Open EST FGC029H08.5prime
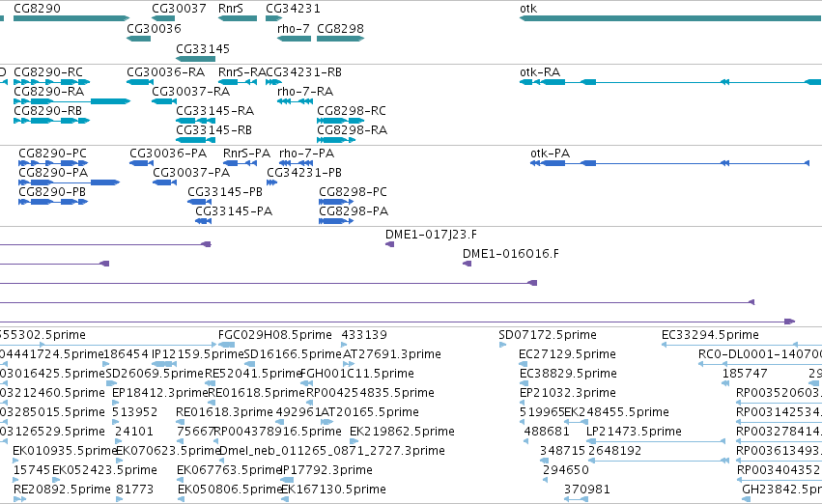The image size is (822, 504). [275, 335]
